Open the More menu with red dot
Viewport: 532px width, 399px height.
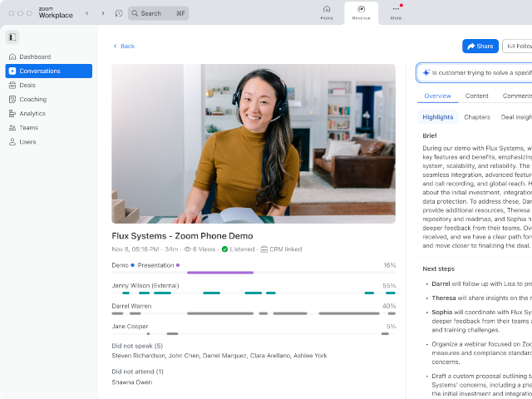click(396, 13)
